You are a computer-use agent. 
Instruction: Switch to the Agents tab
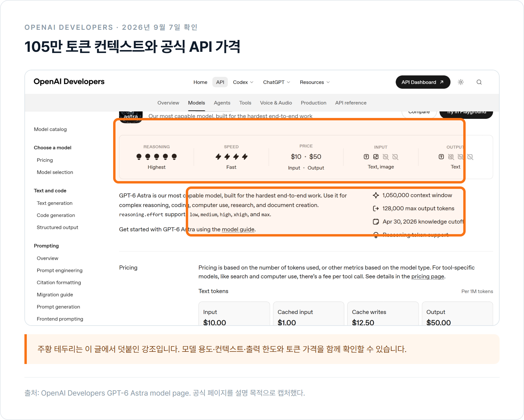click(x=222, y=103)
